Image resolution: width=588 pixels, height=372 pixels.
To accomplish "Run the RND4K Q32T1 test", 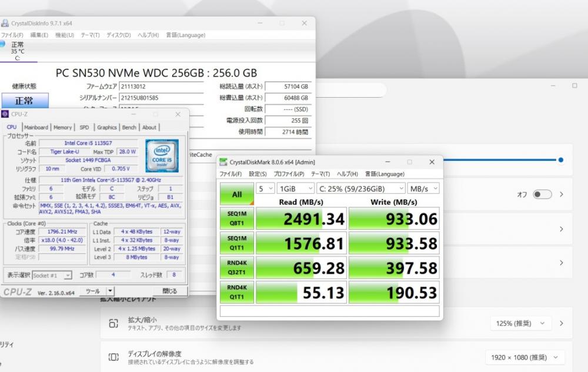I will click(236, 268).
